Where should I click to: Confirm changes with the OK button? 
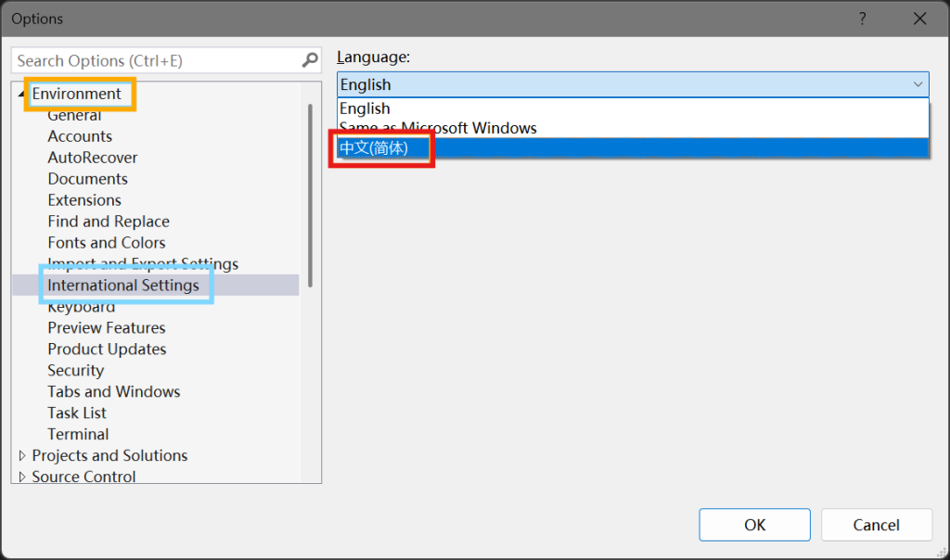pyautogui.click(x=754, y=524)
